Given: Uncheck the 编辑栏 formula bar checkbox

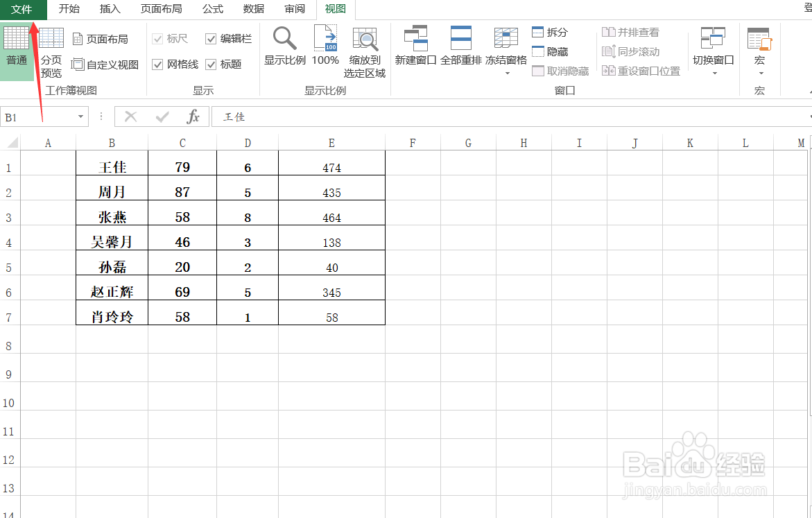Looking at the screenshot, I should coord(211,38).
